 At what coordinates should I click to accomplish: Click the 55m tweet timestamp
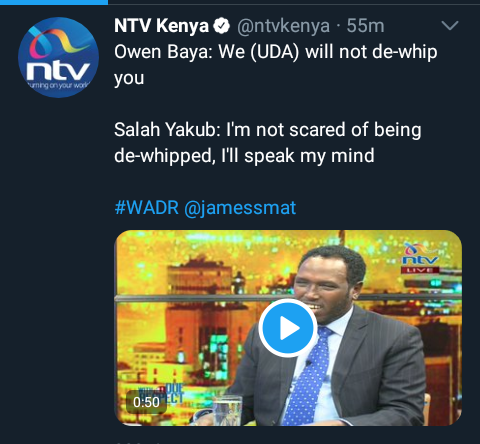pos(365,26)
